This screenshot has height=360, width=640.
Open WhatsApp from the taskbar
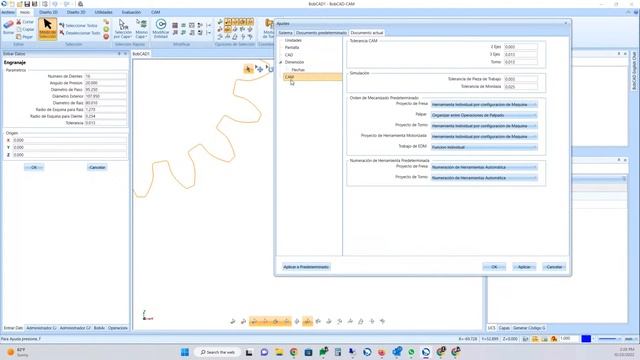pyautogui.click(x=411, y=352)
